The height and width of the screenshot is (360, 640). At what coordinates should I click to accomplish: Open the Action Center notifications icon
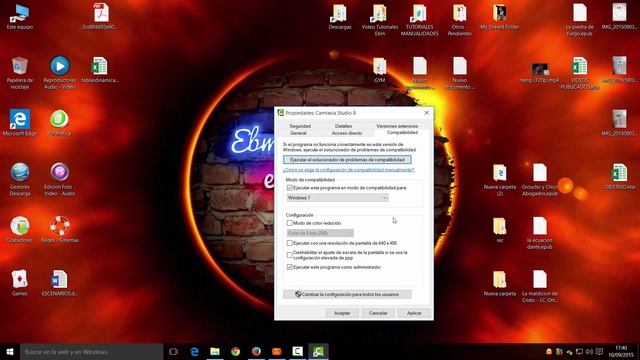point(599,351)
